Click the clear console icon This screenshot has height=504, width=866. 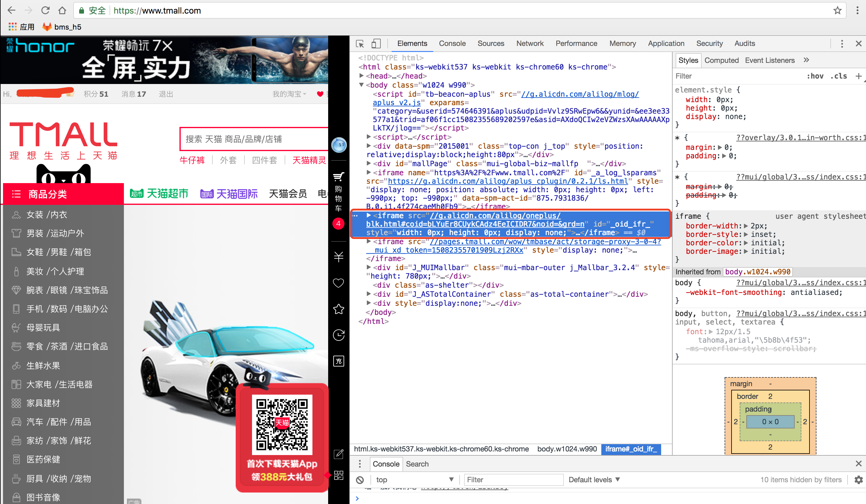(x=360, y=480)
